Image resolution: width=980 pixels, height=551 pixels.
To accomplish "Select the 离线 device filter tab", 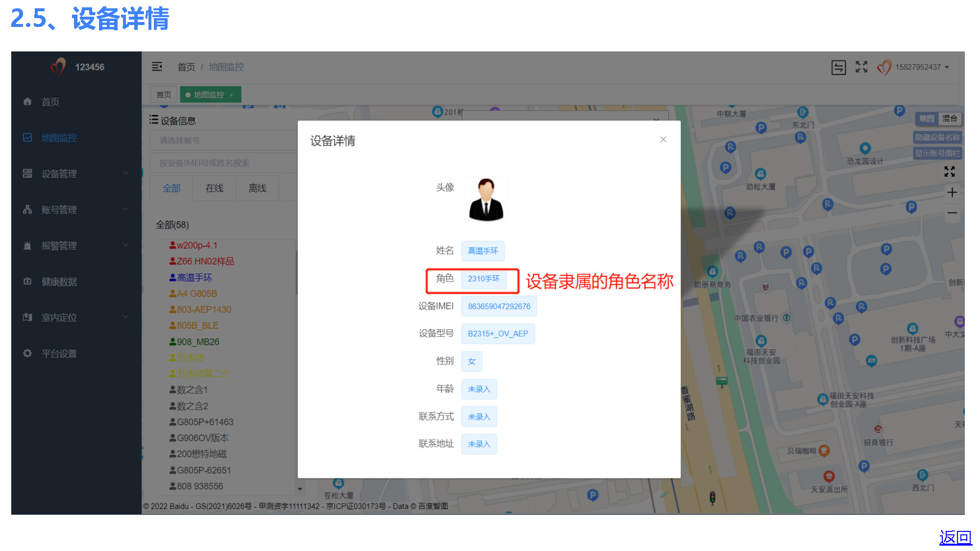I will [257, 188].
